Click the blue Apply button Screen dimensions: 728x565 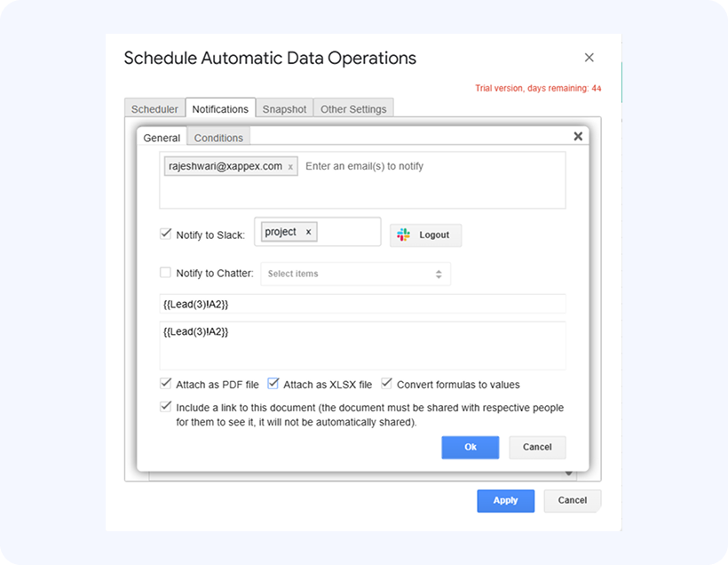(505, 500)
